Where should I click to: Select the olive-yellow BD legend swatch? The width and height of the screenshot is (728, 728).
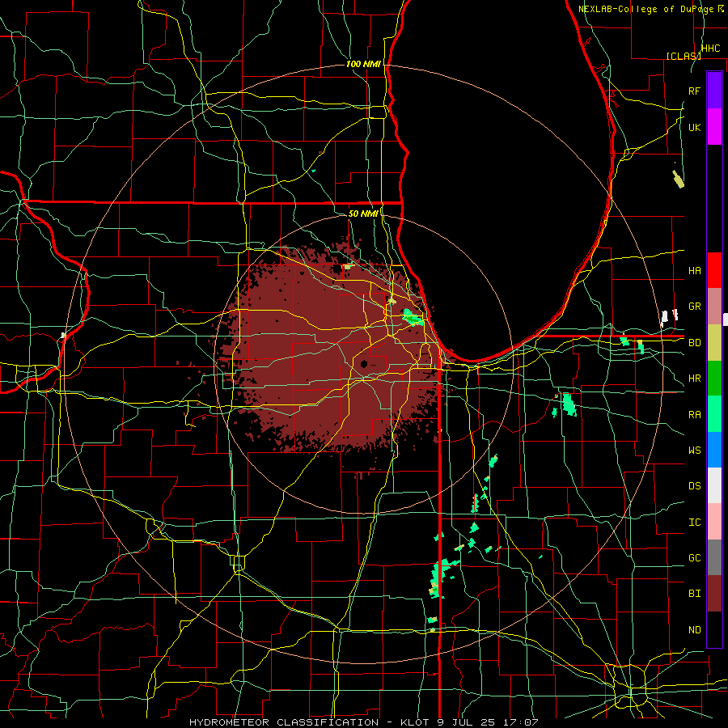[714, 343]
